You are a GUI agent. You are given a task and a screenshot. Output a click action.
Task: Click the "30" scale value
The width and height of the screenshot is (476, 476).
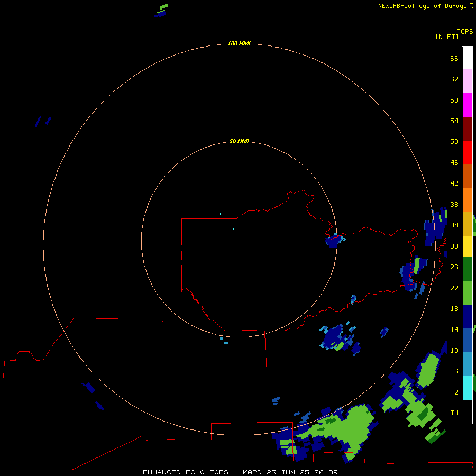coord(454,246)
